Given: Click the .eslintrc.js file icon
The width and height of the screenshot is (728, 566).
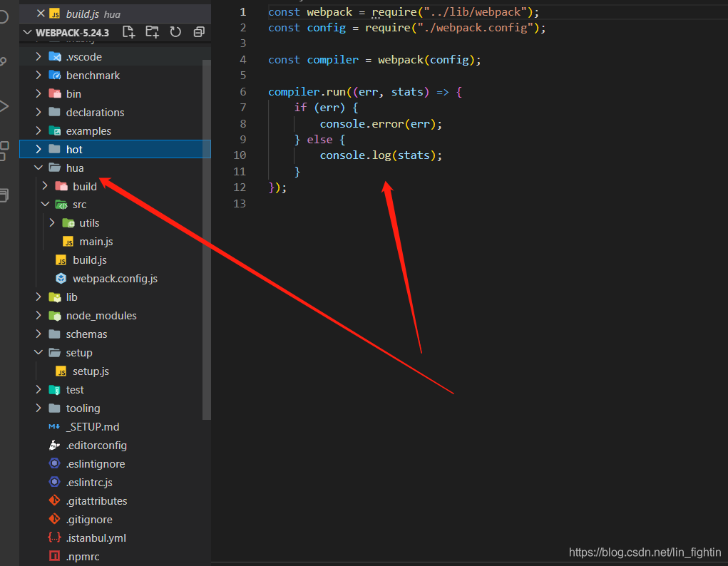Looking at the screenshot, I should [54, 482].
